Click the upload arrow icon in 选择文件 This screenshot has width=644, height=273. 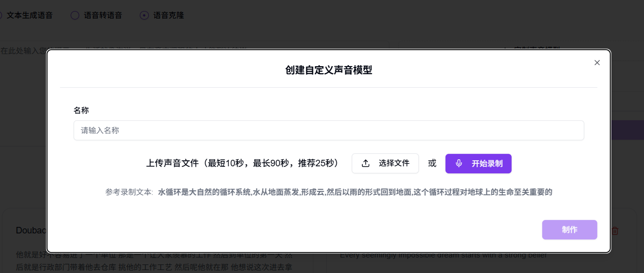[x=366, y=163]
